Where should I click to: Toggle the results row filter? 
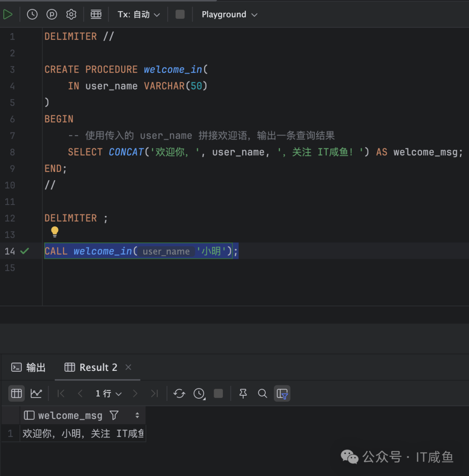(282, 393)
